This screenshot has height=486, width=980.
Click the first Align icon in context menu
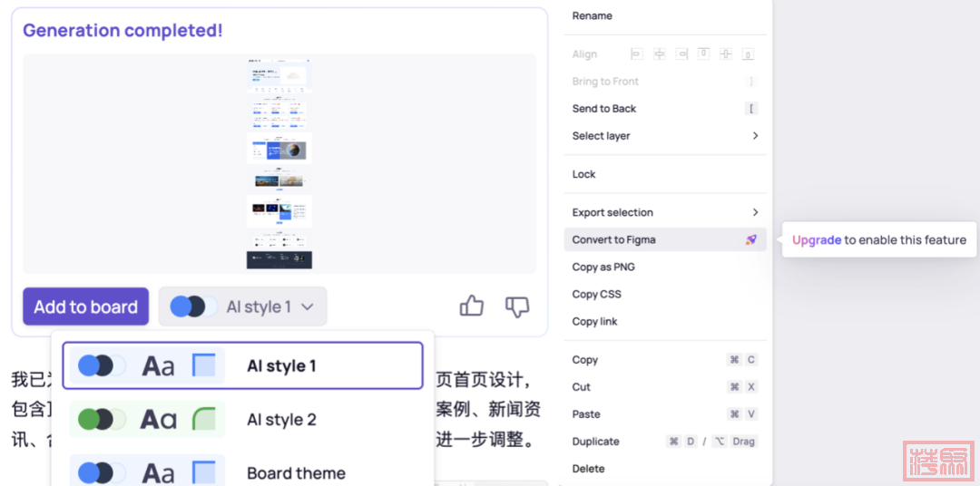(x=636, y=54)
